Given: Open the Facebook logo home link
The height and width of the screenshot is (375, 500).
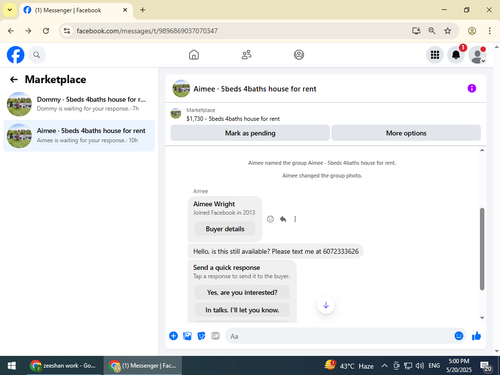Looking at the screenshot, I should [x=15, y=55].
